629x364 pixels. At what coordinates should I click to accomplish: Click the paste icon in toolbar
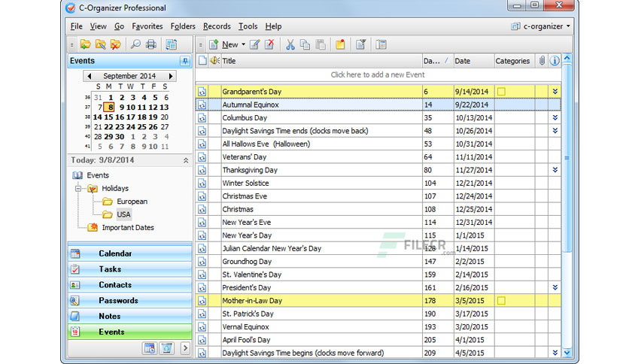pyautogui.click(x=320, y=44)
